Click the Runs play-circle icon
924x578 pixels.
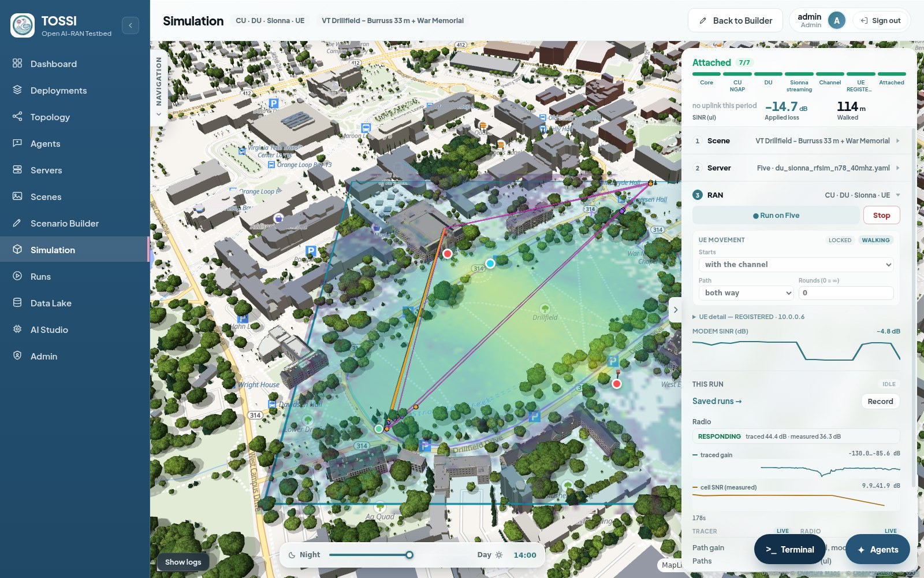coord(17,276)
